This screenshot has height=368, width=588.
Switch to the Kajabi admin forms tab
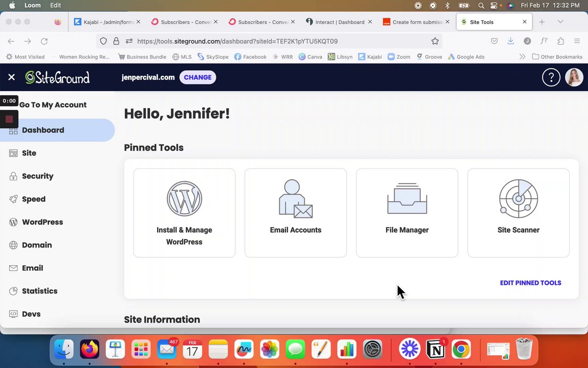(x=107, y=22)
